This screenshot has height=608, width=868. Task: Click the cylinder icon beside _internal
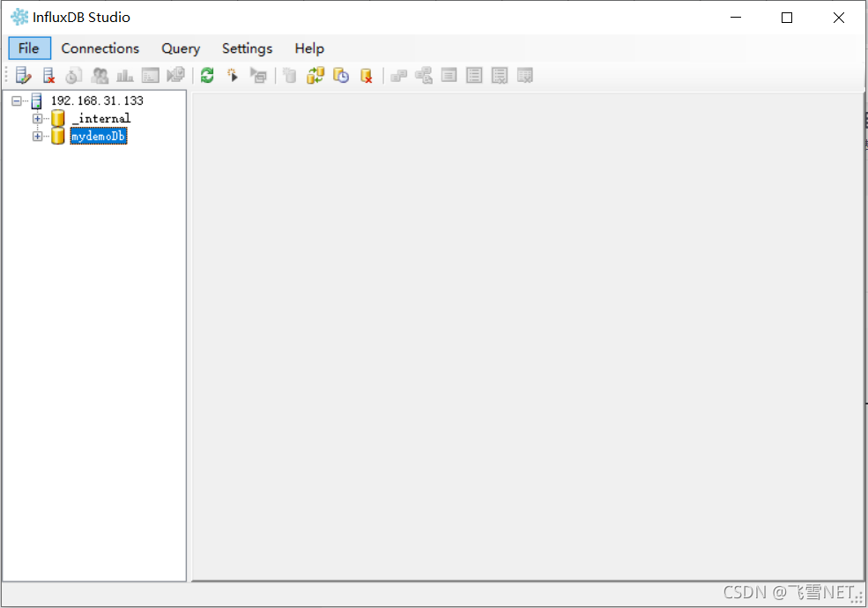[57, 118]
